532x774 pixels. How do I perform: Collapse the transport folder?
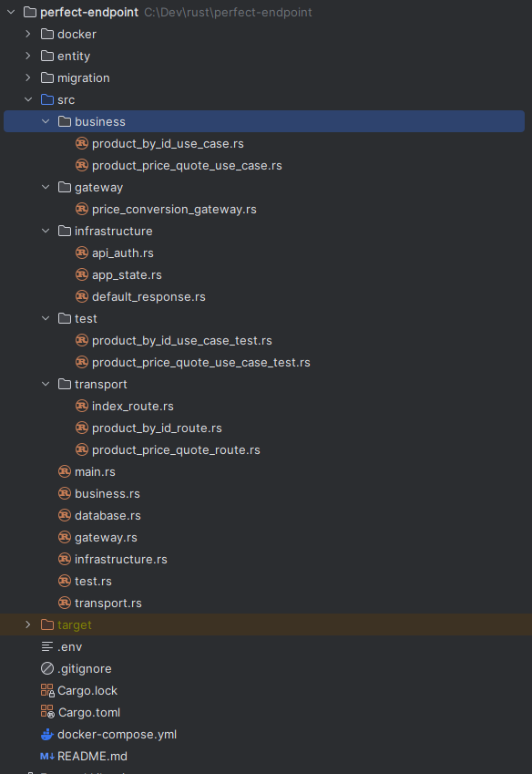(46, 384)
